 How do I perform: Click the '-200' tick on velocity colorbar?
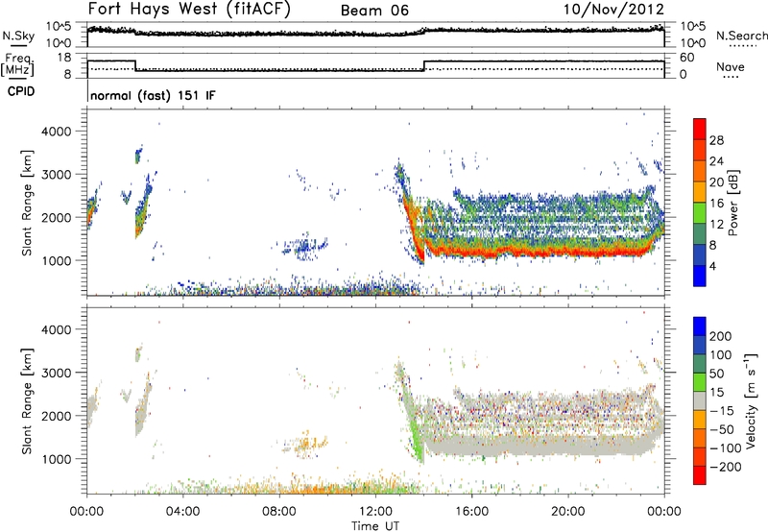click(725, 467)
